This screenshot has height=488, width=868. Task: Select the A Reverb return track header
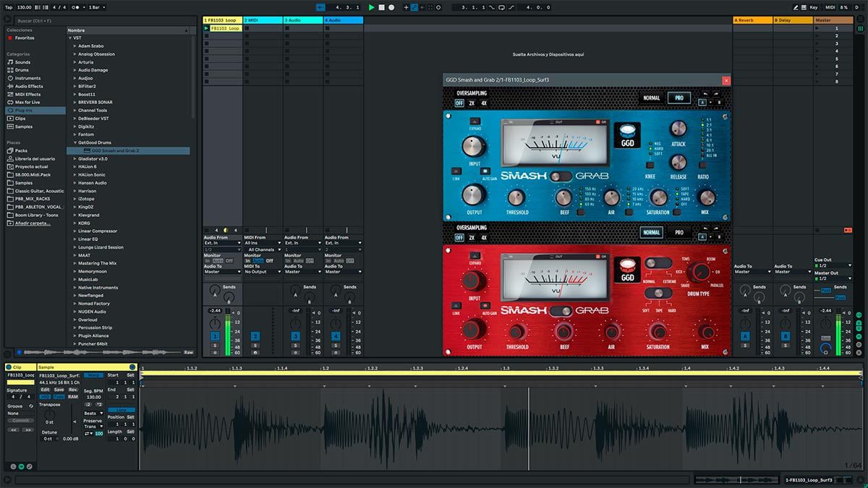coord(752,20)
